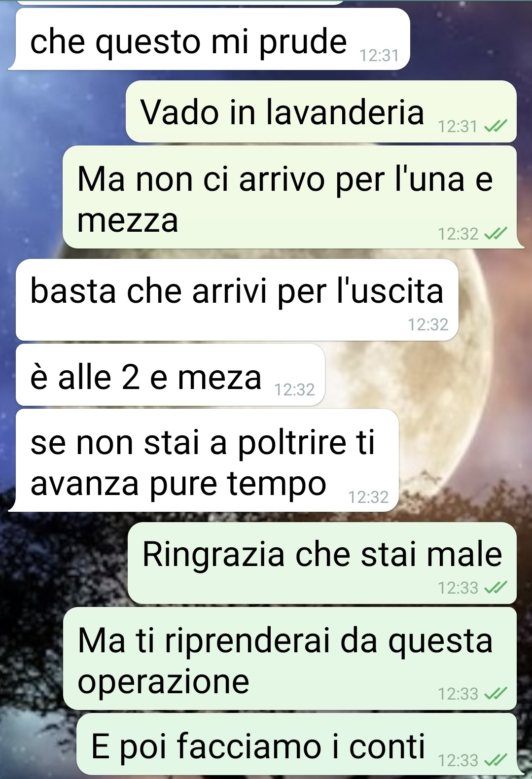Tap the 'Ma ti riprenderai da questa operazione' message
532x779 pixels.
(290, 658)
